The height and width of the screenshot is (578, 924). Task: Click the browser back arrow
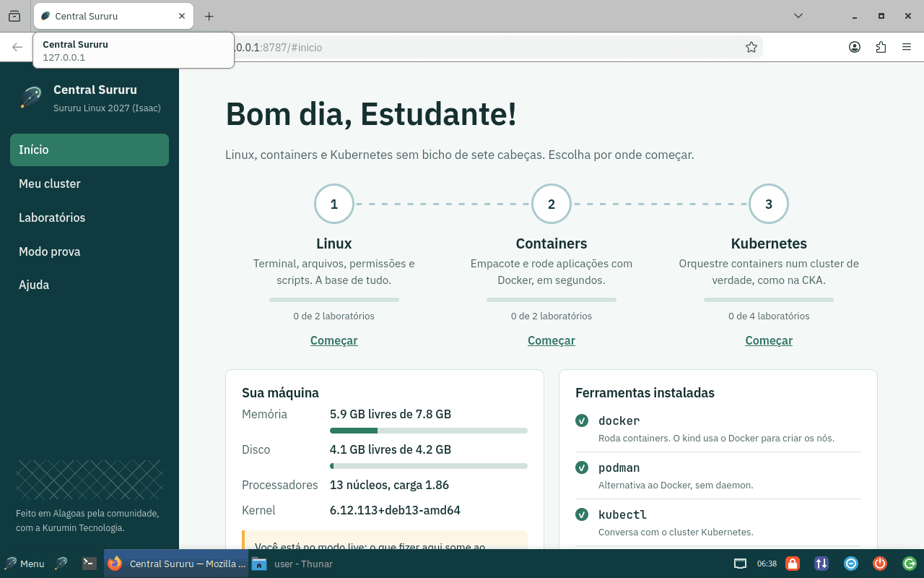(x=17, y=48)
